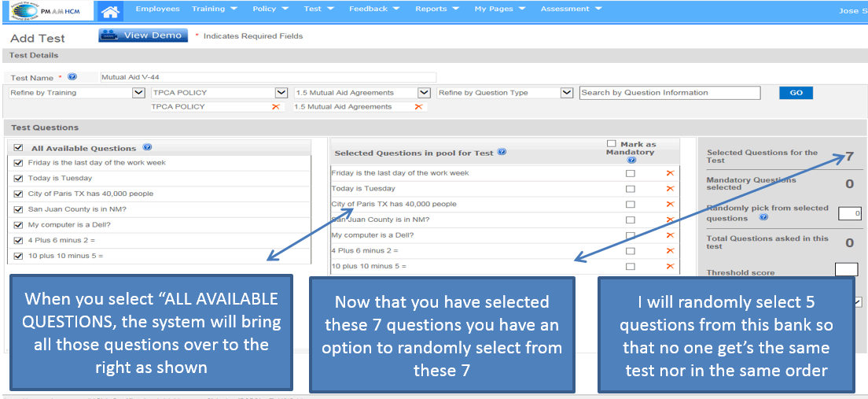Remove the TPCA POLICY filter tag
868x399 pixels.
point(276,106)
